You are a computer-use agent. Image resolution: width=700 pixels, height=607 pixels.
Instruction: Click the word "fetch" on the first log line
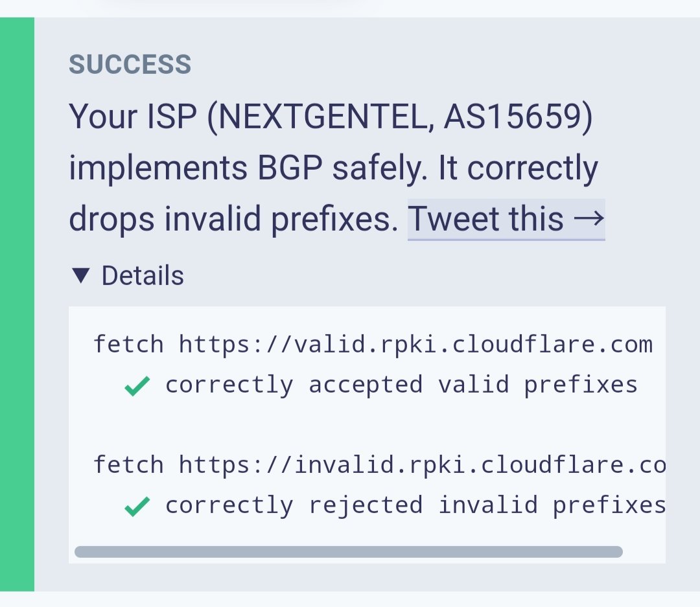coord(128,345)
